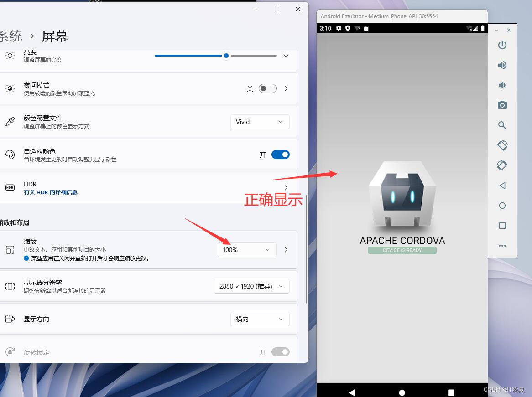This screenshot has height=397, width=532.
Task: Maximize the Settings window
Action: (277, 9)
